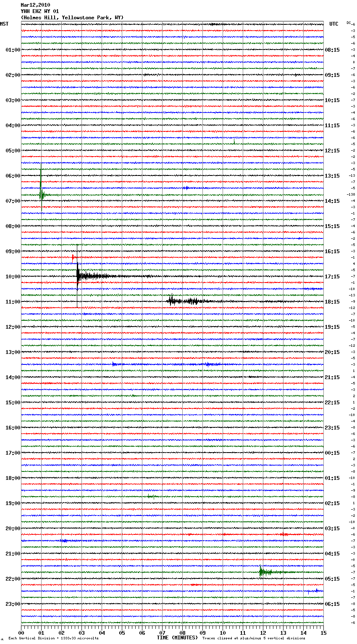Click the 20:15 UTC time label
This screenshot has width=357, height=644.
[x=332, y=352]
